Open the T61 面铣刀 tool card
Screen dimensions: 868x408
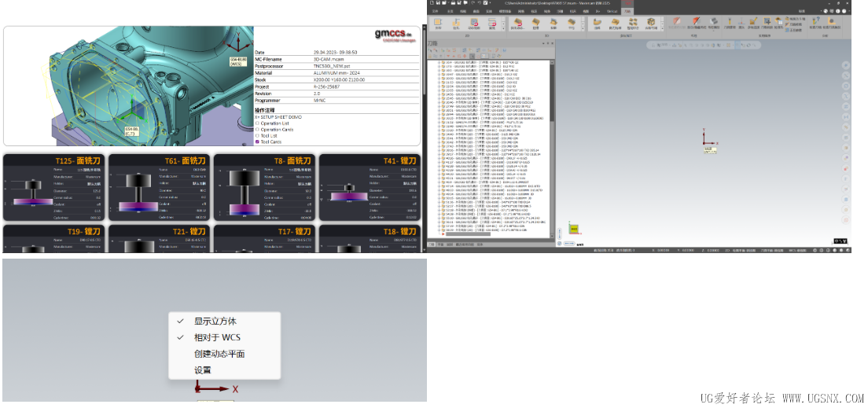point(160,187)
